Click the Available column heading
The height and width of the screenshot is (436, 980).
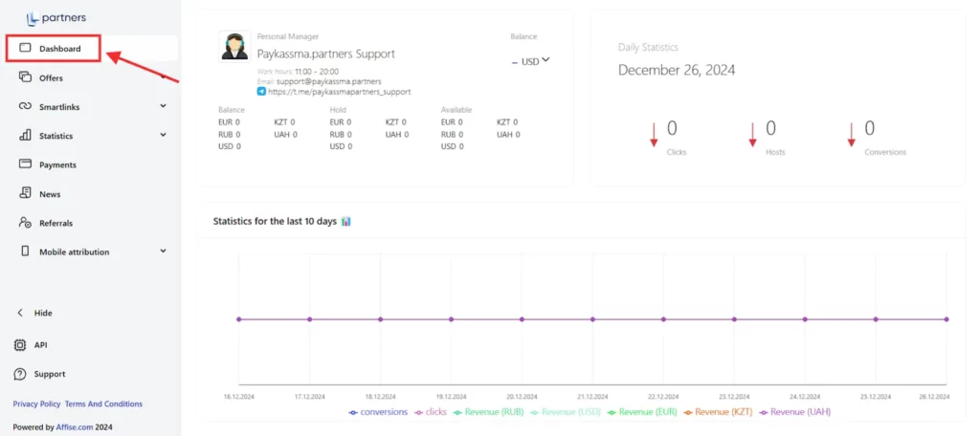pyautogui.click(x=457, y=110)
